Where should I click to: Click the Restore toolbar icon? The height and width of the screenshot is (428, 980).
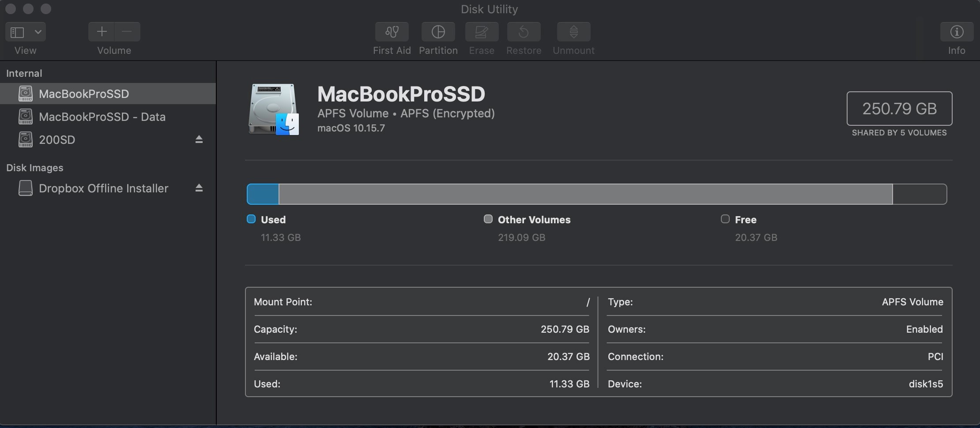point(524,32)
